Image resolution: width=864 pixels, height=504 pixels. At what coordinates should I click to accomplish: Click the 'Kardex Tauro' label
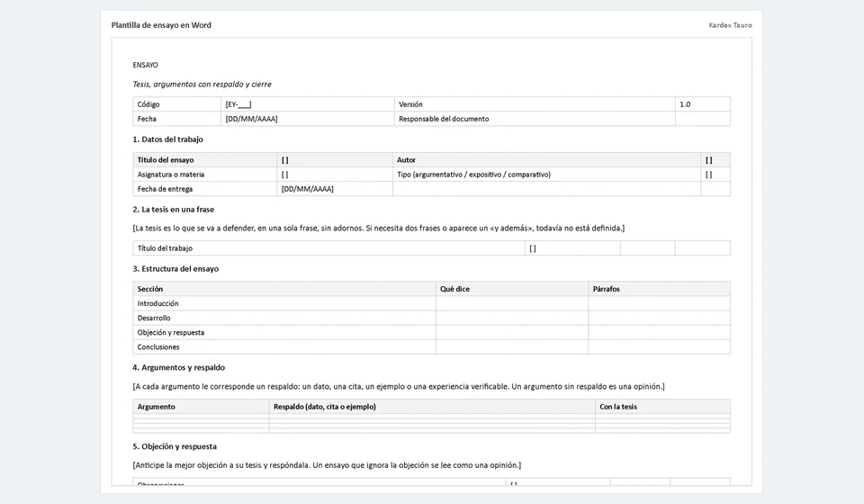pos(730,25)
